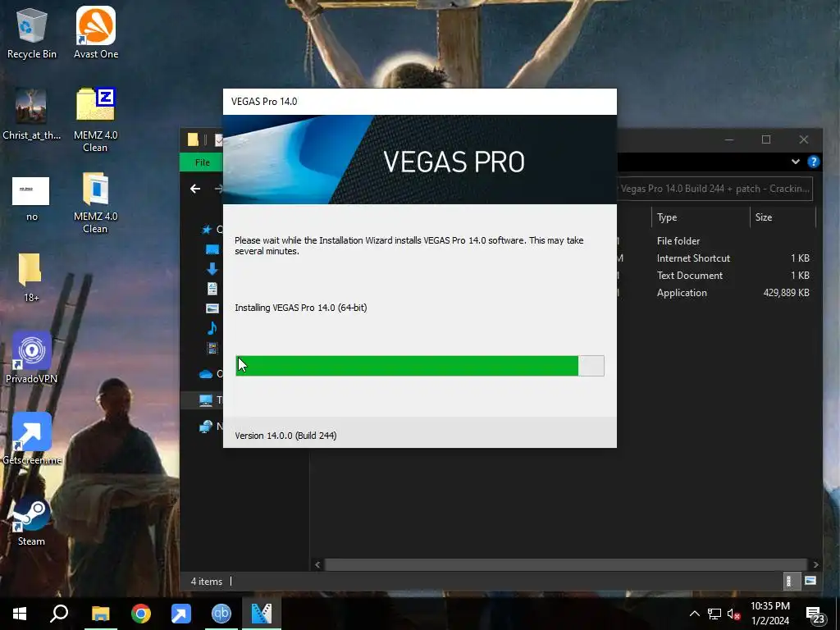This screenshot has height=630, width=840.
Task: Open Documents in Explorer sidebar
Action: (212, 288)
